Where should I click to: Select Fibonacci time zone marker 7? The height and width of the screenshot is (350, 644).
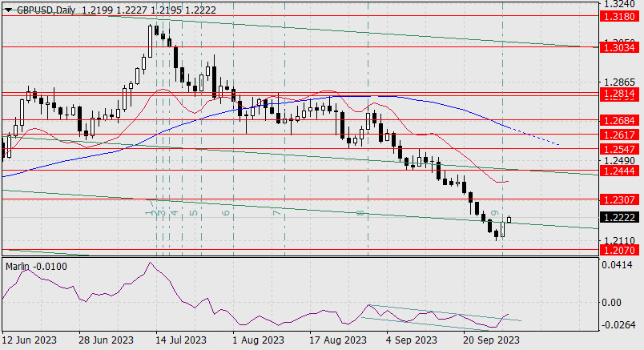point(277,213)
